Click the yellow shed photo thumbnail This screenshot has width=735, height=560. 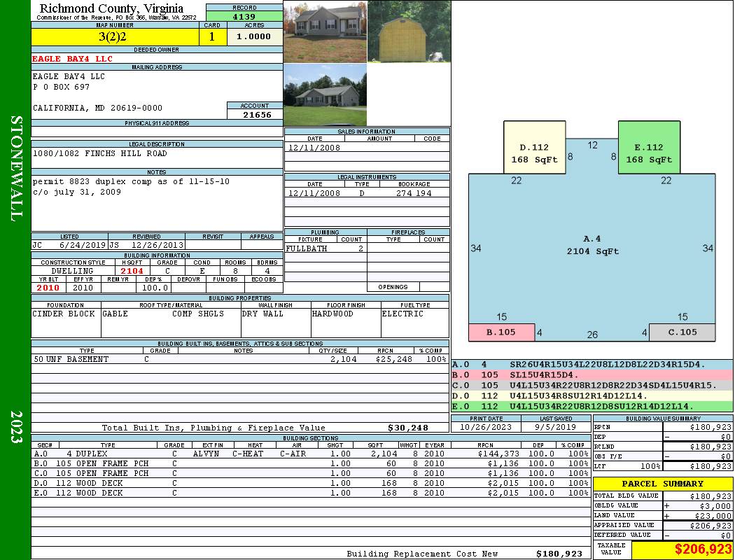pyautogui.click(x=409, y=32)
